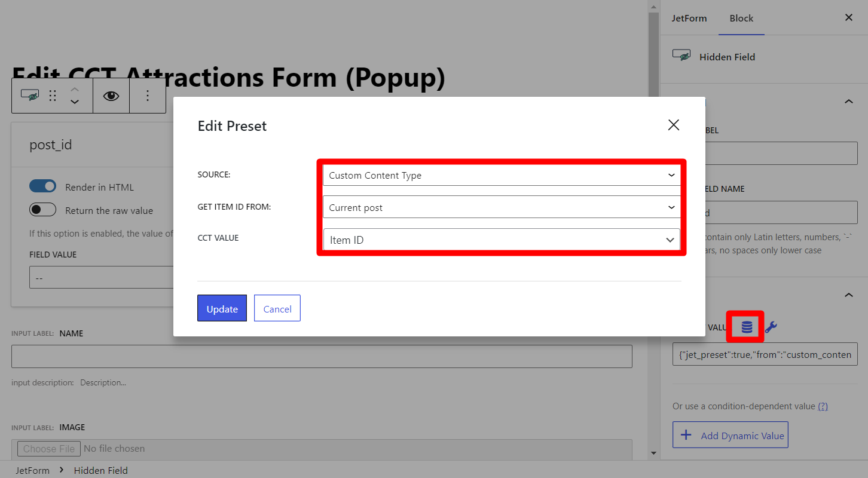This screenshot has height=478, width=868.
Task: Click the Hidden Field icon in sidebar
Action: coord(682,57)
